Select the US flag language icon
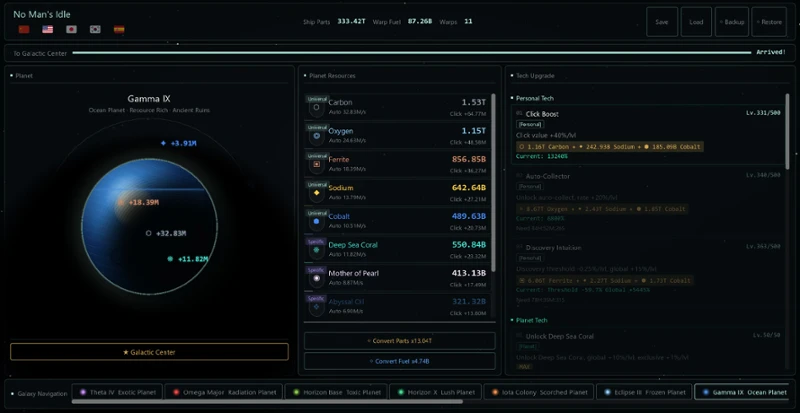 [x=47, y=29]
